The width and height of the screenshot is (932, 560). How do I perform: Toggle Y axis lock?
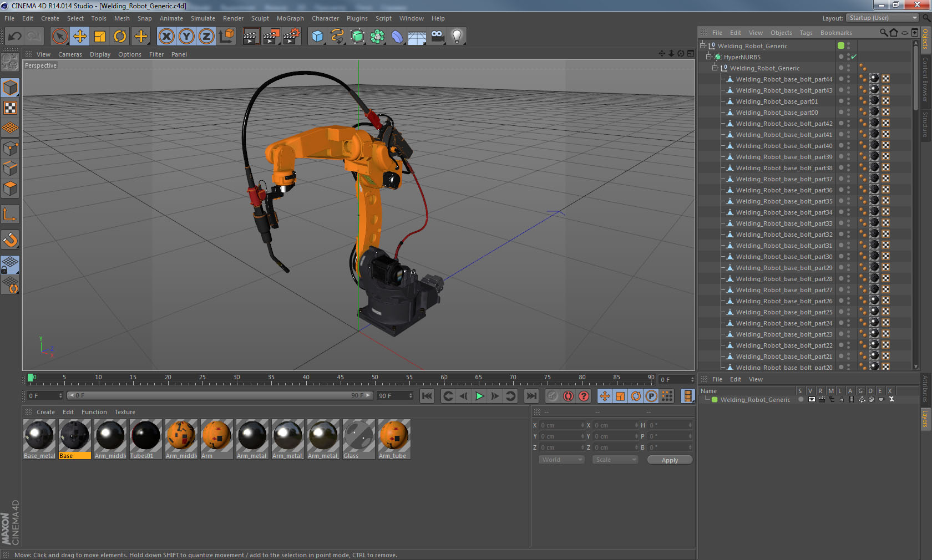click(186, 37)
